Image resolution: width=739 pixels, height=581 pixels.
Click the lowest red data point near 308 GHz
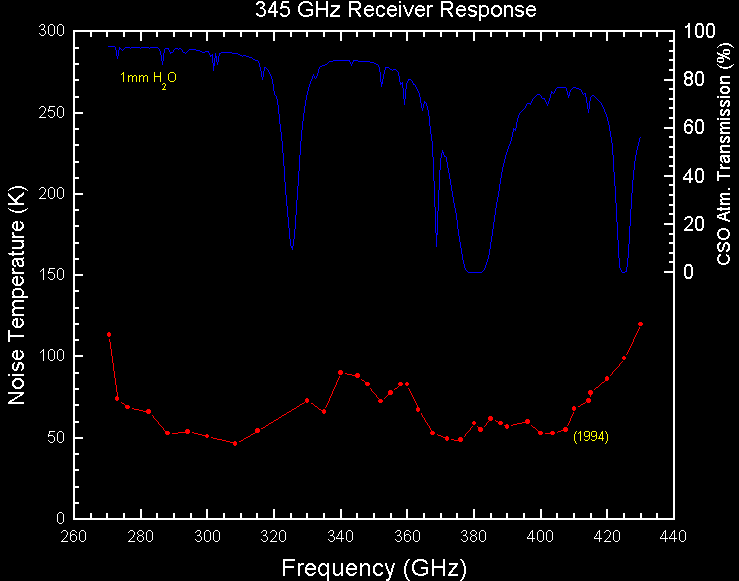pos(235,443)
